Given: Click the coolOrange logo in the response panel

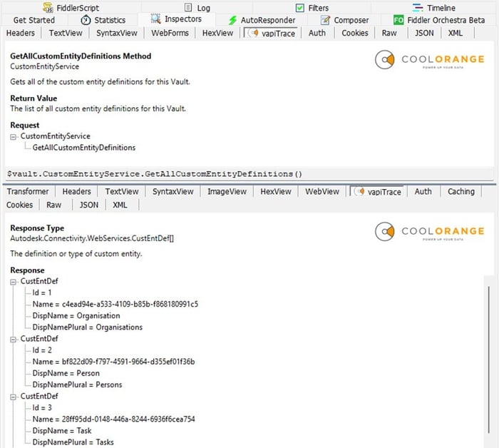Looking at the screenshot, I should [x=430, y=231].
